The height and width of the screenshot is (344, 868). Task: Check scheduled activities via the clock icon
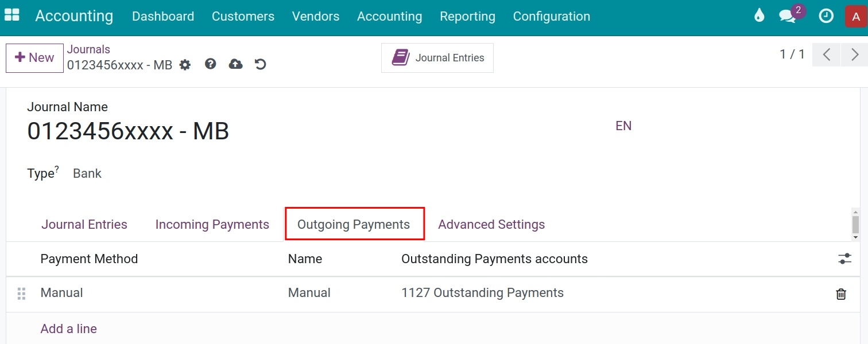tap(826, 16)
